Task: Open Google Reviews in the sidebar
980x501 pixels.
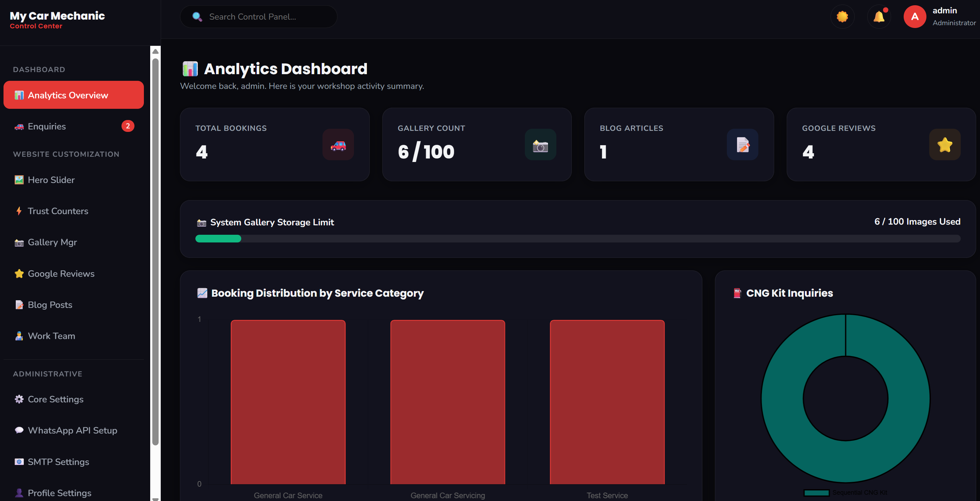Action: point(74,274)
